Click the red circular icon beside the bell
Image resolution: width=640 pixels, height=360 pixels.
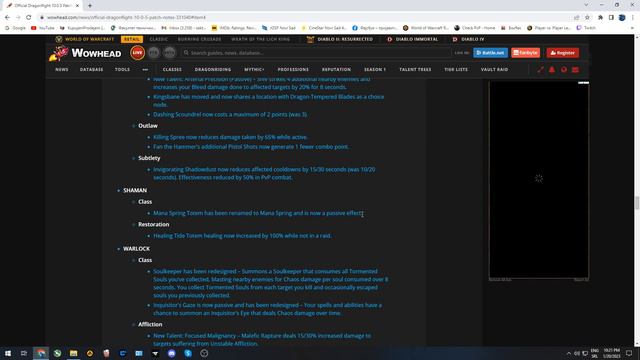pyautogui.click(x=564, y=70)
